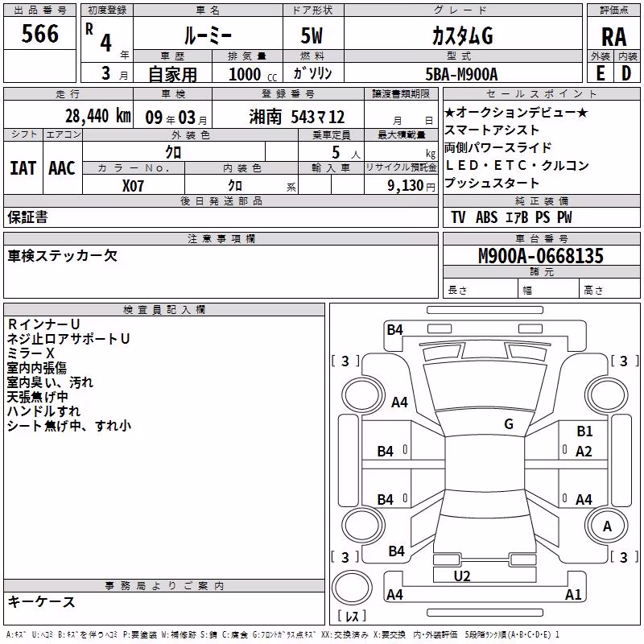Select mileage 28,440 km
Screen dimensions: 644x644
point(97,116)
